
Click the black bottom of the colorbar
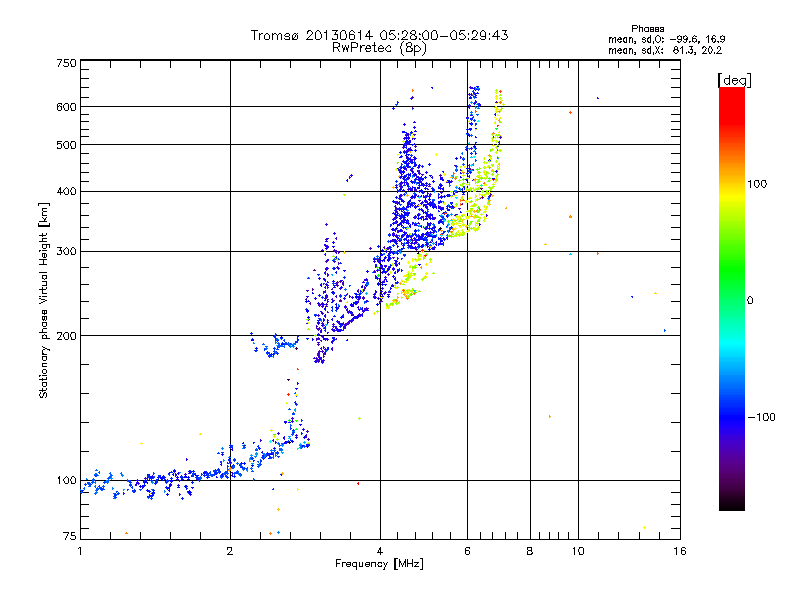coord(732,503)
